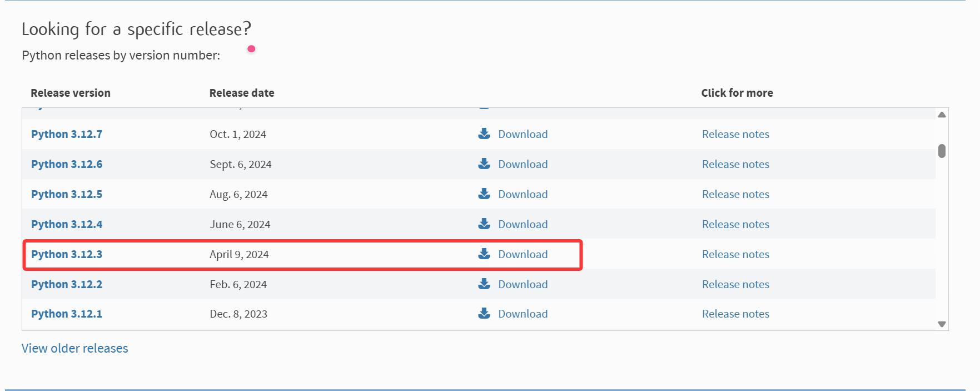Click Download text link for Python 3.12.3

523,254
